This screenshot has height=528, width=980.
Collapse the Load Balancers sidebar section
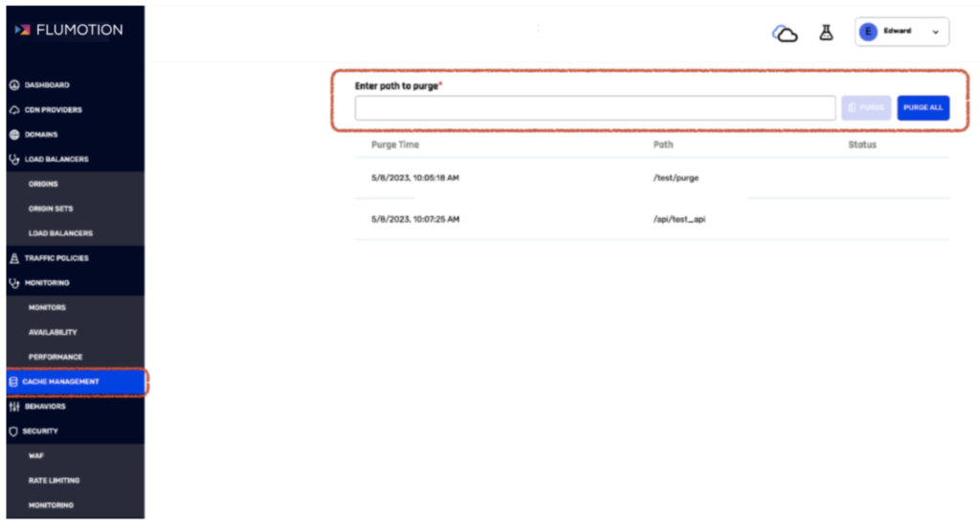[x=75, y=160]
